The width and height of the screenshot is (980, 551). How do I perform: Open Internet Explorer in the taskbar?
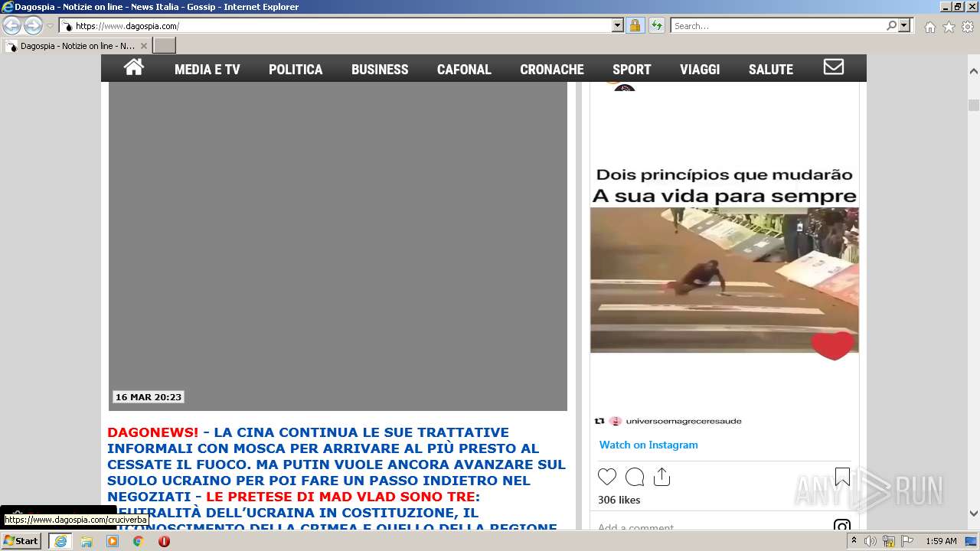point(60,541)
